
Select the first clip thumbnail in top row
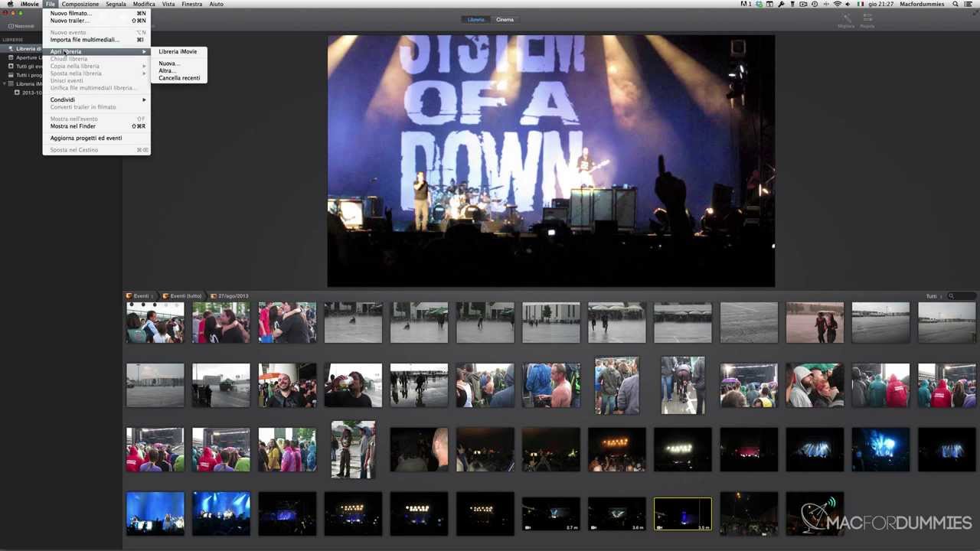point(155,322)
